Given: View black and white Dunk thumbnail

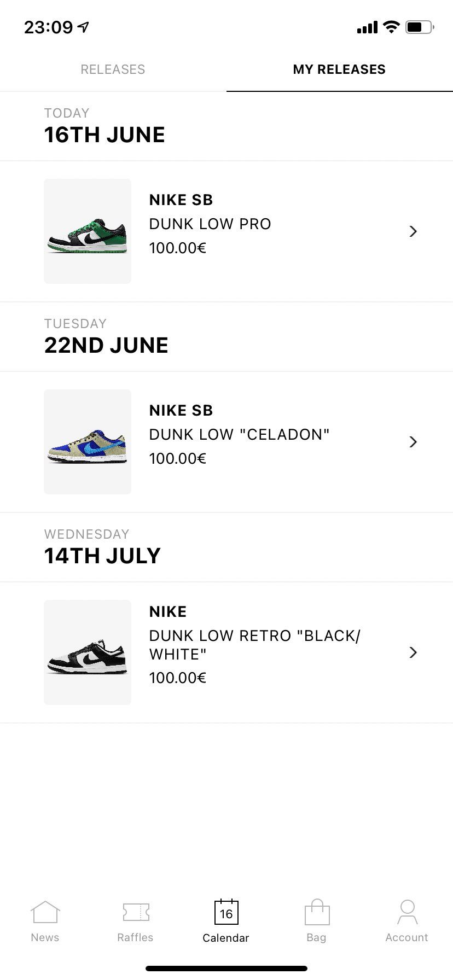Looking at the screenshot, I should coord(88,652).
